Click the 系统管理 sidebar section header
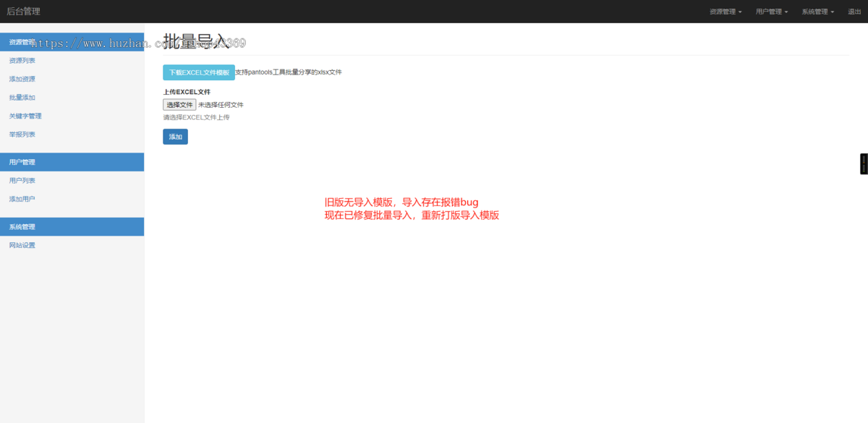The width and height of the screenshot is (868, 423). (72, 226)
